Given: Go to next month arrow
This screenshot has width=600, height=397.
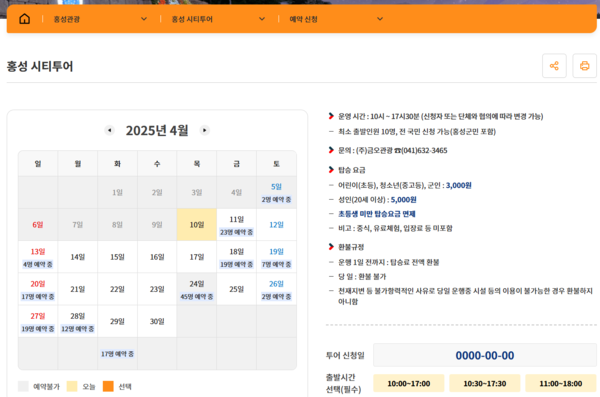Looking at the screenshot, I should tap(205, 131).
